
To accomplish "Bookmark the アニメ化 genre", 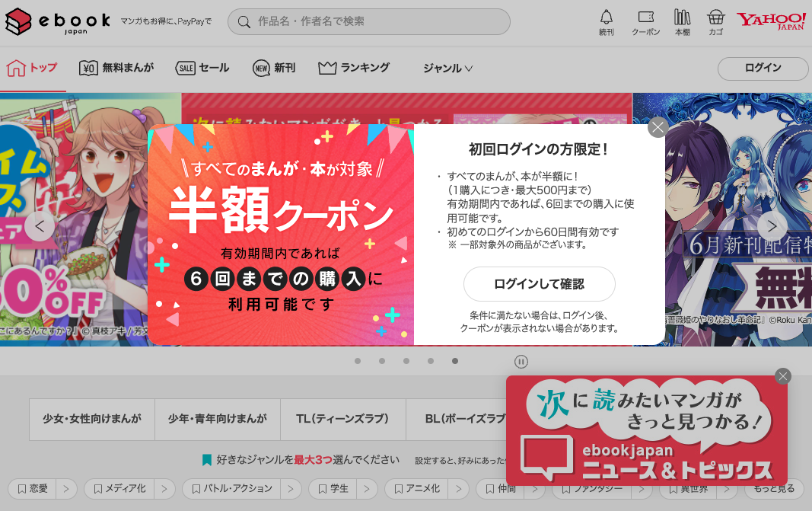I will (x=416, y=489).
